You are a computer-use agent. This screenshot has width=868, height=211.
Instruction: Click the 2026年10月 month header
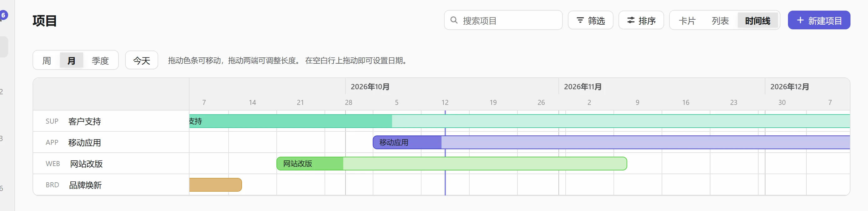pyautogui.click(x=370, y=86)
